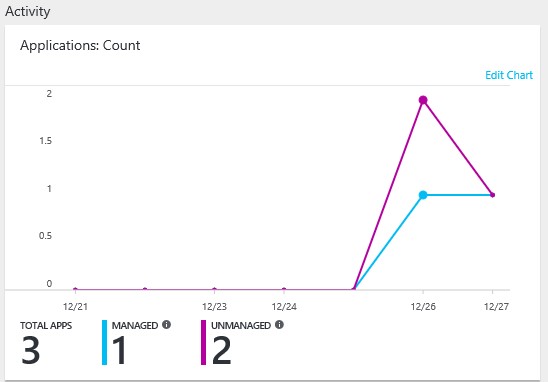Click the Unmanaged apps count 2
548x382 pixels.
[222, 350]
